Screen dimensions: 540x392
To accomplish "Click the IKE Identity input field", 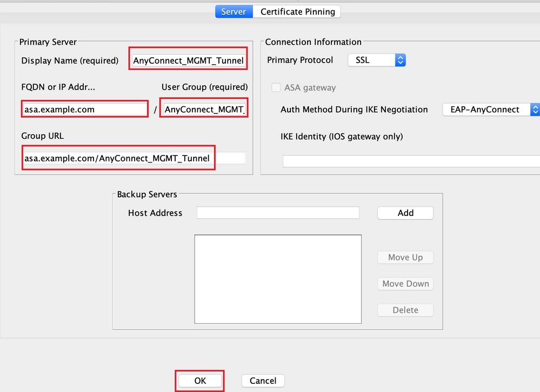I will click(x=411, y=161).
